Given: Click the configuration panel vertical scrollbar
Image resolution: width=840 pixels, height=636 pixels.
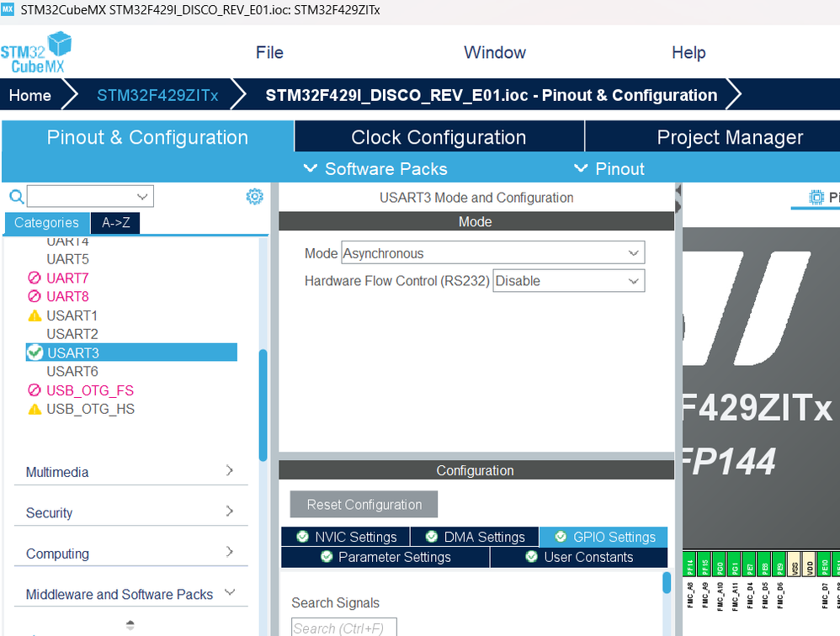Looking at the screenshot, I should click(667, 582).
